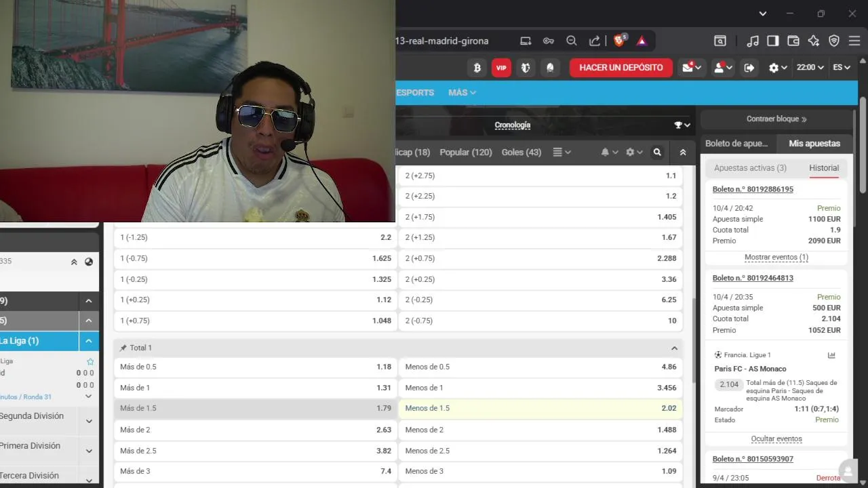Open the ES language dropdown
Viewport: 868px width, 488px height.
pos(842,68)
